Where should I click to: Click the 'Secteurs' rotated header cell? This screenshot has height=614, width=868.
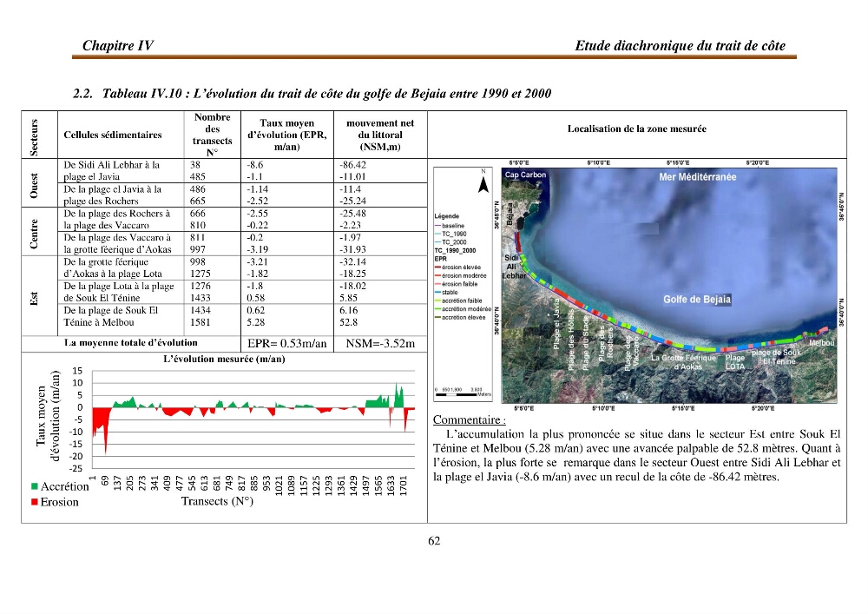[35, 137]
